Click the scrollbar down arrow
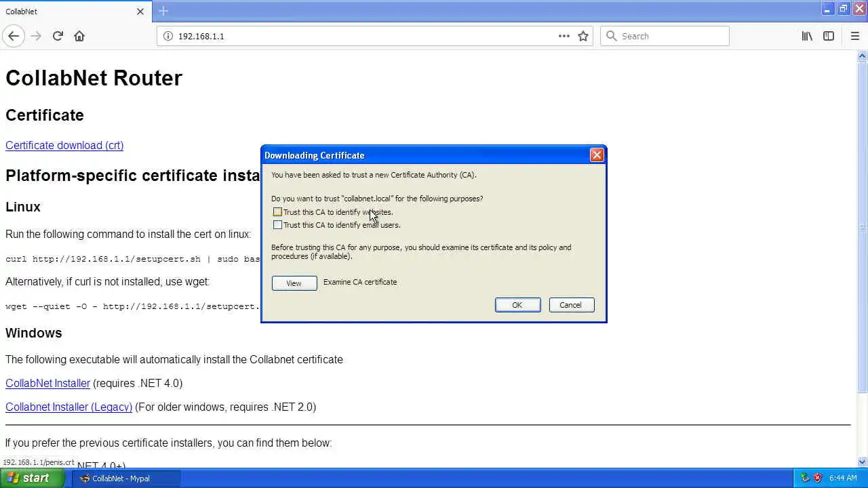The image size is (868, 488). [x=863, y=462]
